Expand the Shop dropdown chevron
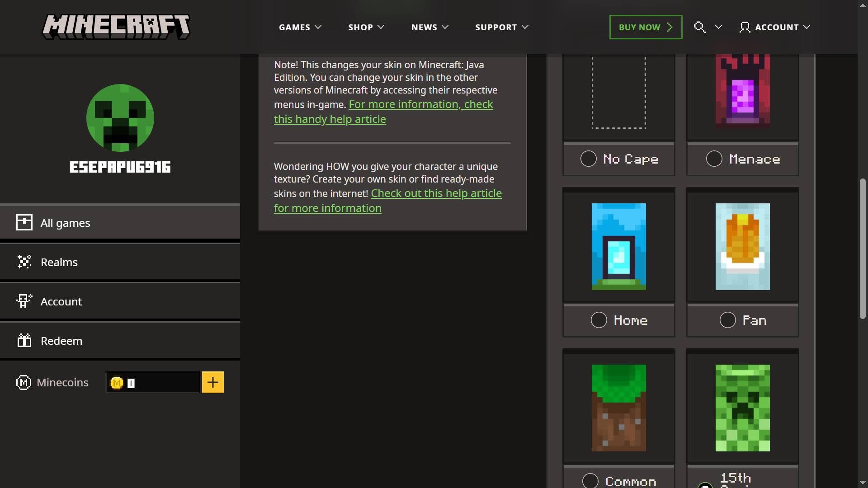Image resolution: width=868 pixels, height=488 pixels. (381, 27)
